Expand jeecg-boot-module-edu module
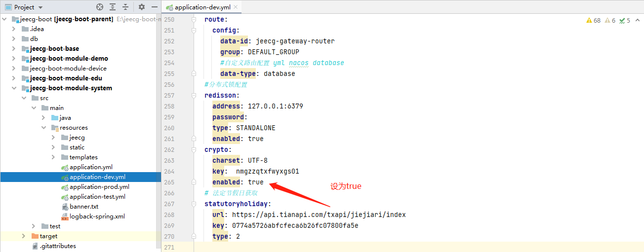644x252 pixels. (x=15, y=78)
